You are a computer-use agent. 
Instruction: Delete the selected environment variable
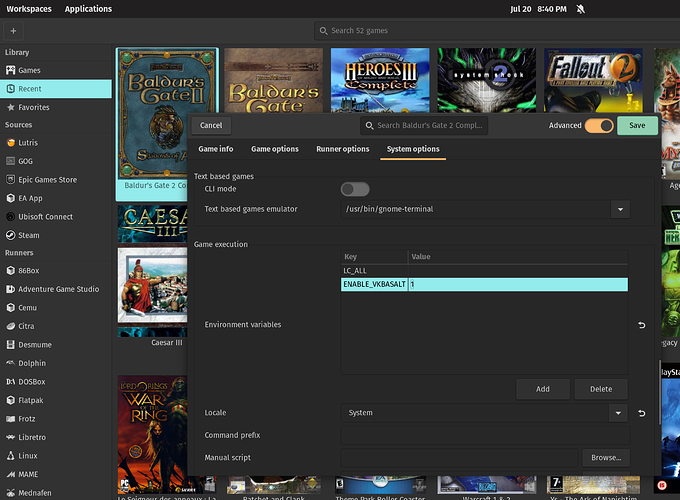coord(601,389)
